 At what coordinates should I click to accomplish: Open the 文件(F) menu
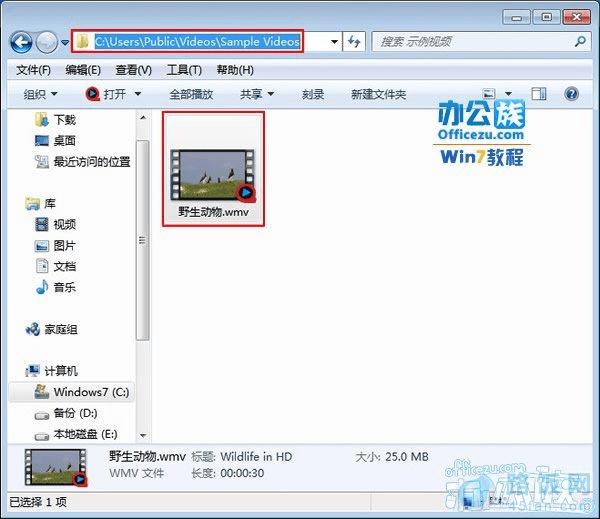pyautogui.click(x=34, y=70)
